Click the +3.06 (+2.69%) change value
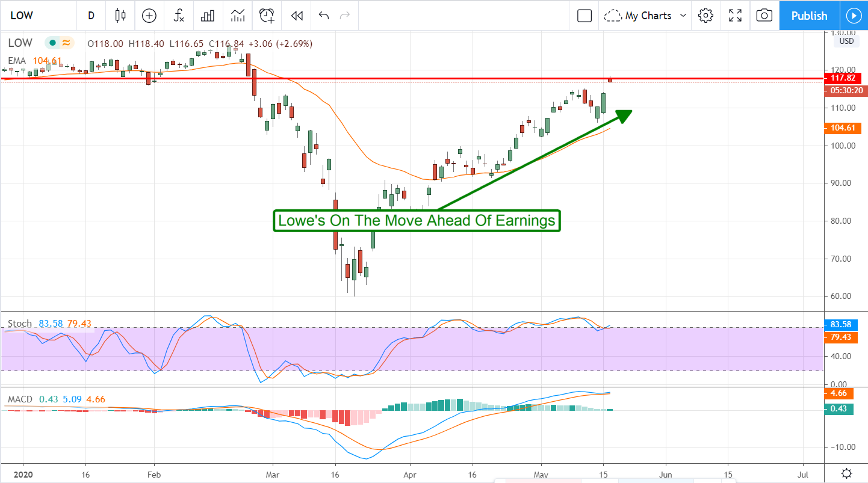Image resolution: width=868 pixels, height=483 pixels. 281,43
